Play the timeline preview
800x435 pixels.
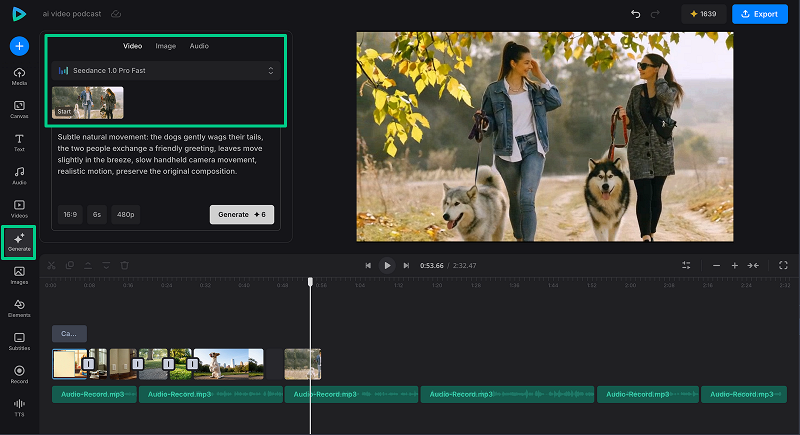click(x=387, y=266)
